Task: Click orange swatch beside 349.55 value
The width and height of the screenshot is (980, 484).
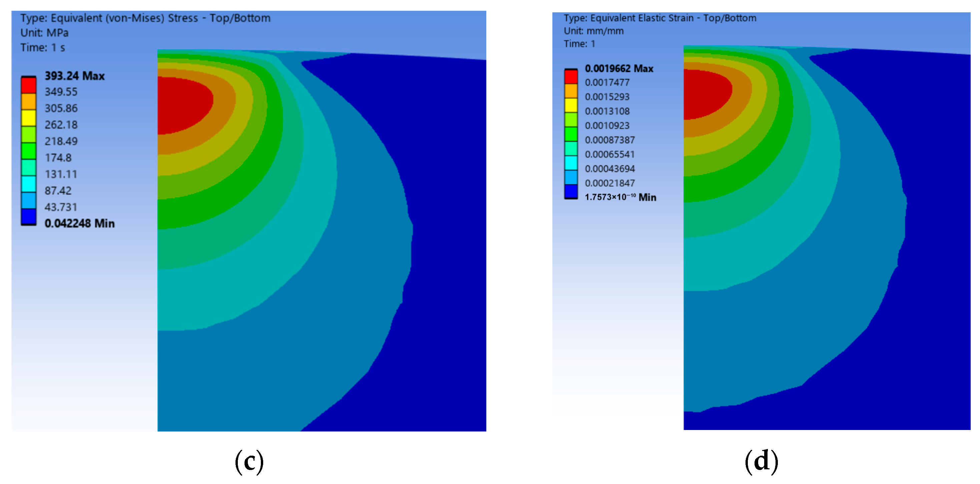Action: pyautogui.click(x=29, y=102)
